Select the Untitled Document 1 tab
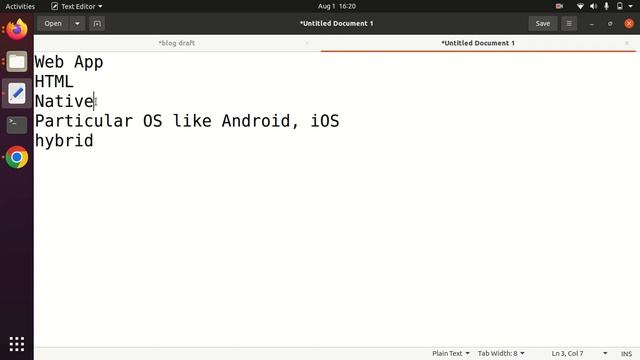Viewport: 640px width, 360px height. coord(478,43)
